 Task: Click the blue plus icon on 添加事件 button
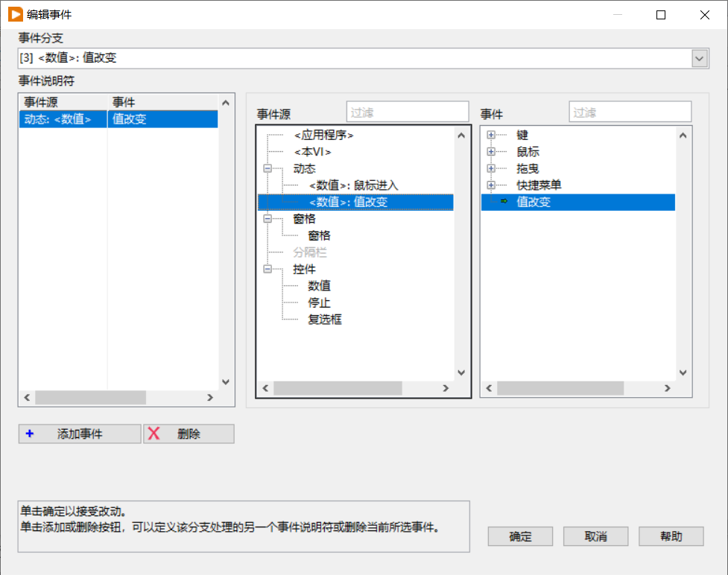point(30,433)
